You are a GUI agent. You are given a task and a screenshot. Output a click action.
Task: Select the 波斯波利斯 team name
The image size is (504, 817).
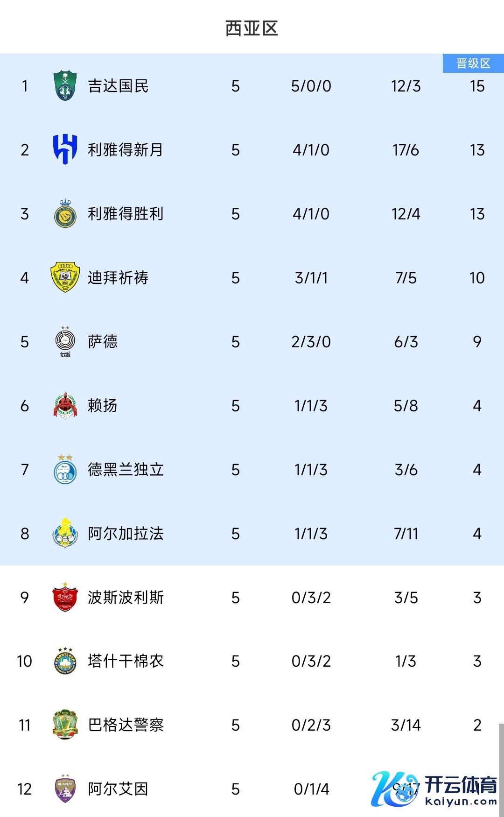(x=126, y=598)
